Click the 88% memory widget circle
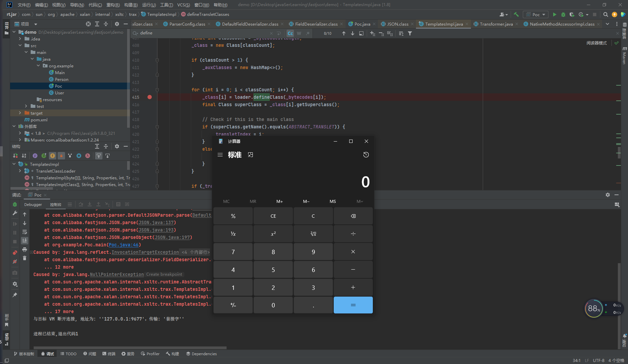The width and height of the screenshot is (628, 364). pyautogui.click(x=594, y=308)
